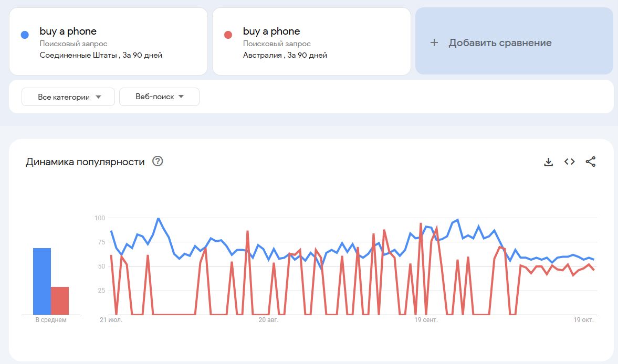The image size is (618, 364).
Task: Open help tooltip next to Динамика популярности
Action: (x=158, y=162)
